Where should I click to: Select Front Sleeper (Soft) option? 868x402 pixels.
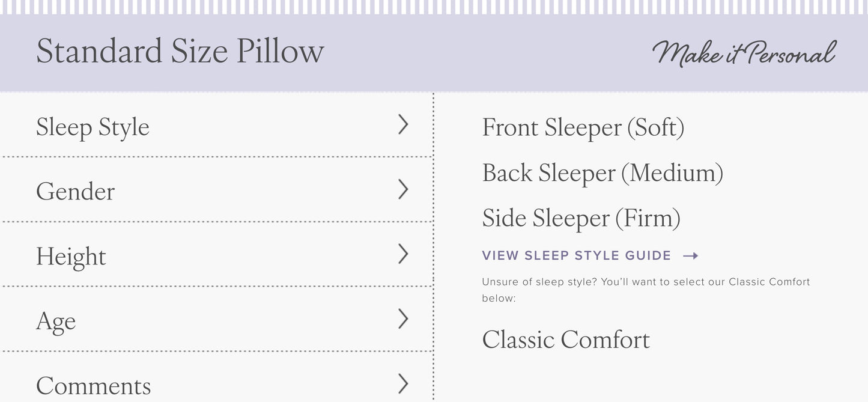[x=583, y=127]
